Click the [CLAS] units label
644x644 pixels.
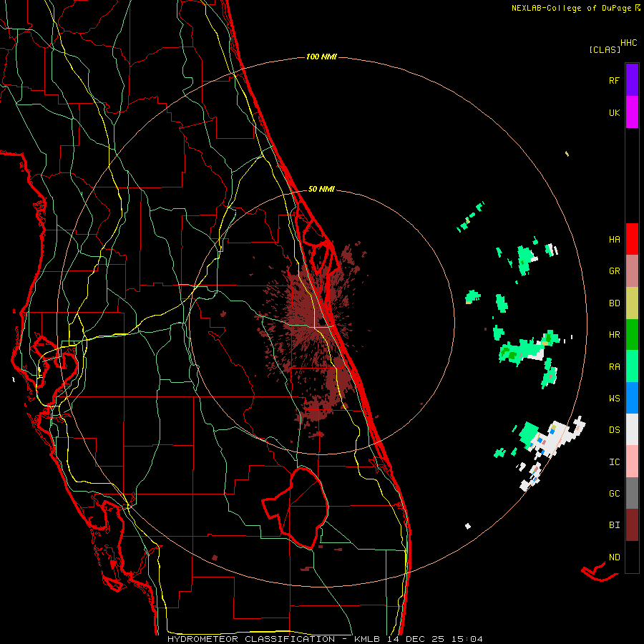[x=605, y=49]
